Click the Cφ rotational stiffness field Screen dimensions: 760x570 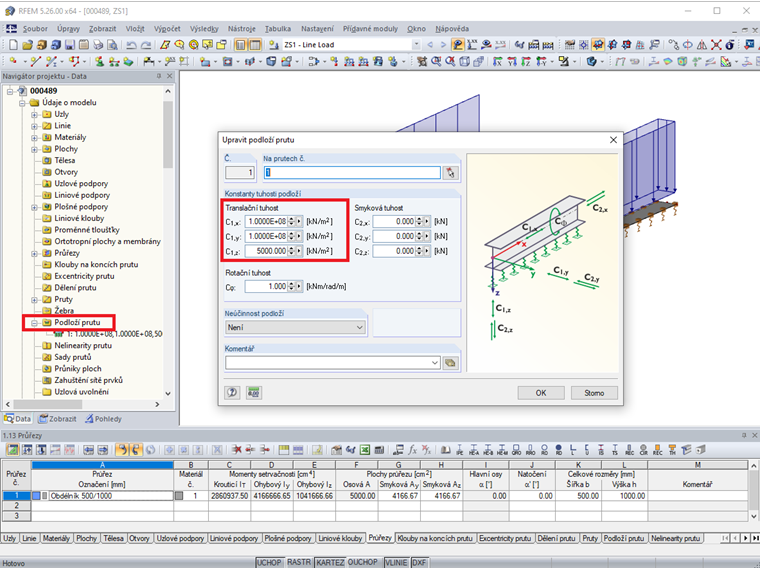(266, 286)
